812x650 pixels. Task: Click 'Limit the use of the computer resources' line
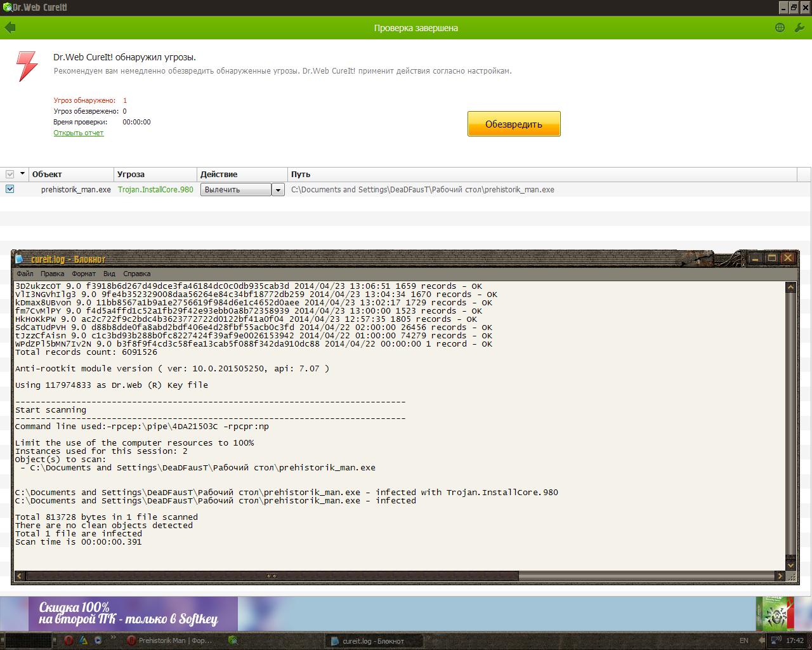point(134,442)
